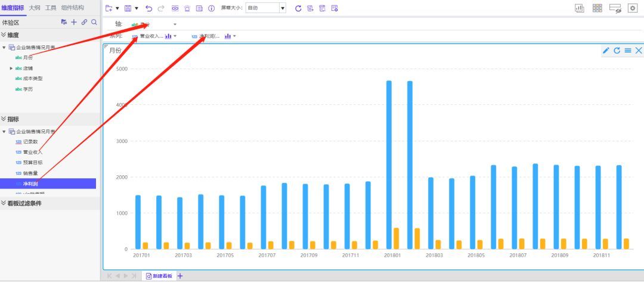Click the 201811 x-axis label

coord(602,255)
